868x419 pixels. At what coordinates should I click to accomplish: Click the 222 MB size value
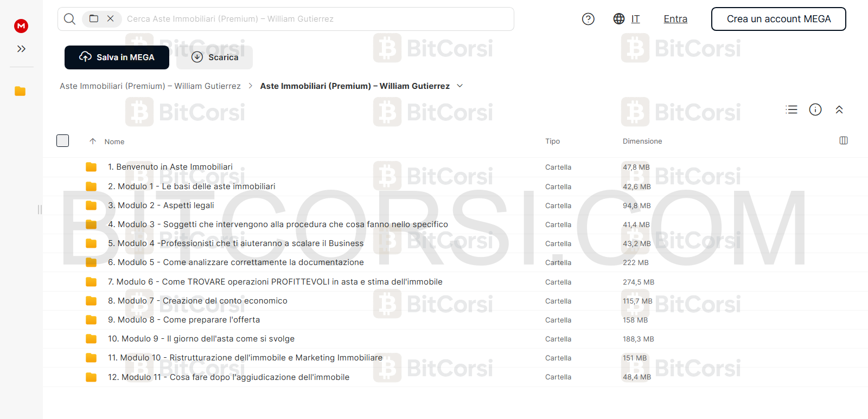tap(636, 262)
